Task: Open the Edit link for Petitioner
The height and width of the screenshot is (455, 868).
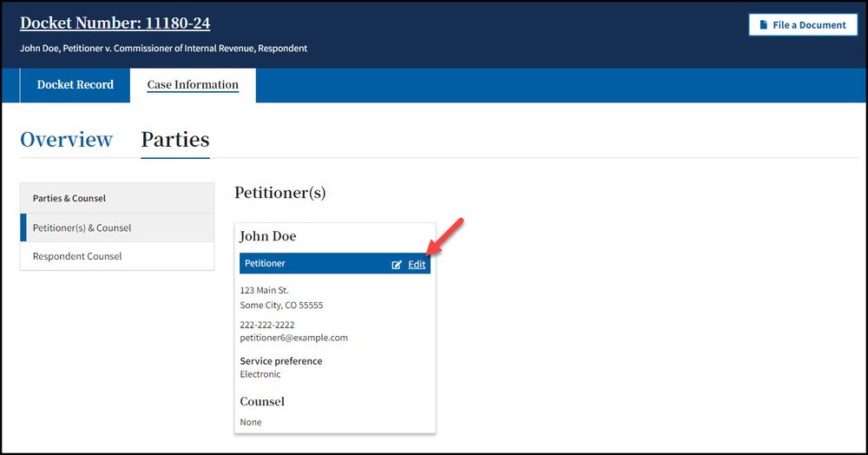Action: 417,265
